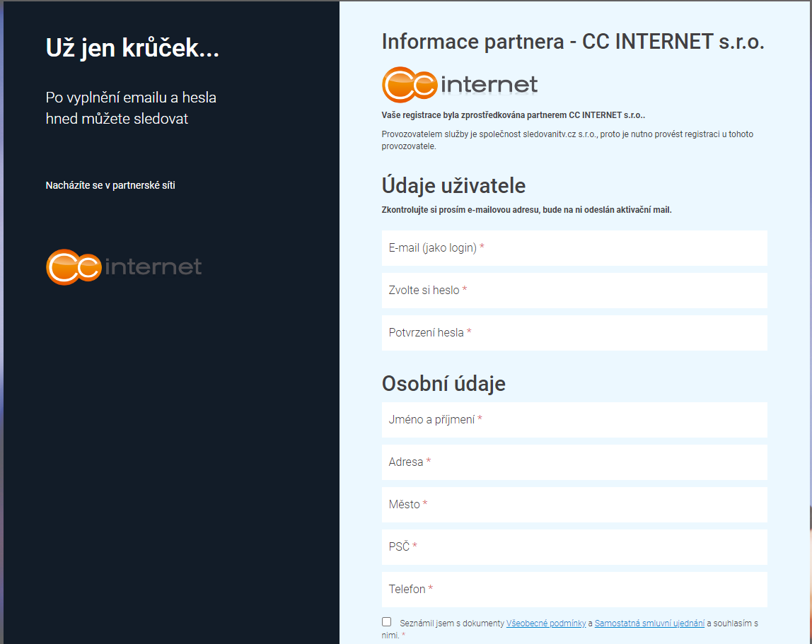Click the 'Vaše registrace byla zprostředkována' notice
812x644 pixels.
click(513, 115)
